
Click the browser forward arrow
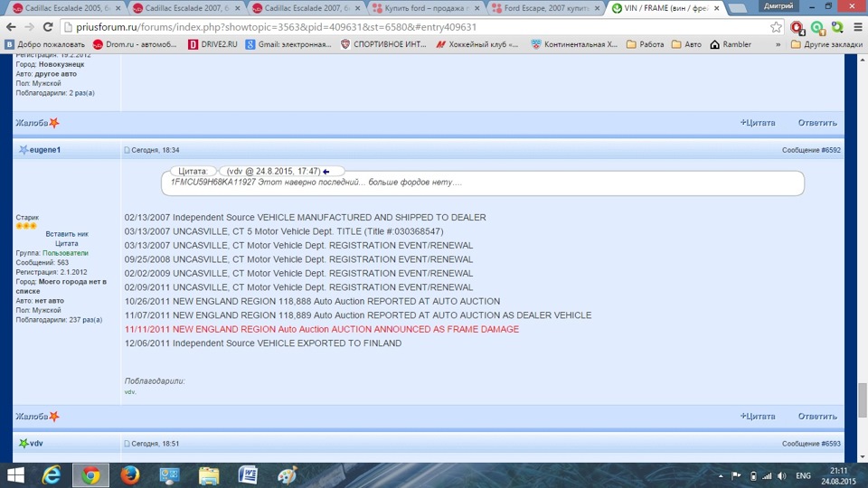click(29, 27)
